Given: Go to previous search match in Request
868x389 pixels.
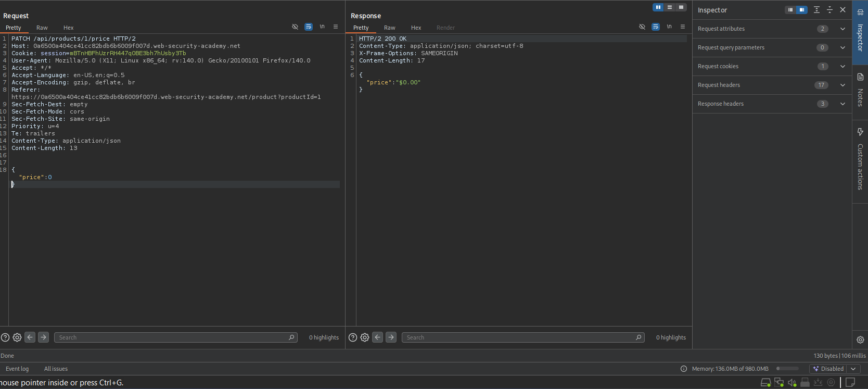Looking at the screenshot, I should [x=30, y=337].
